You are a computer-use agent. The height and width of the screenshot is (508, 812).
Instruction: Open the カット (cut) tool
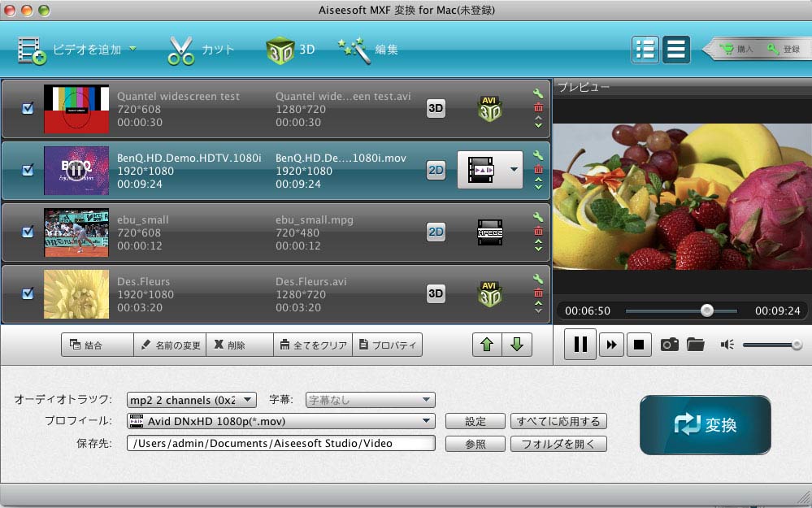pos(201,50)
